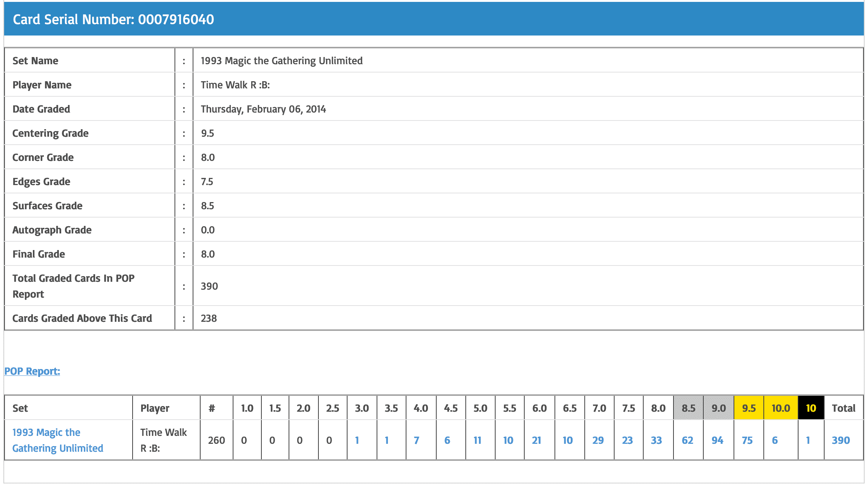The width and height of the screenshot is (868, 488).
Task: Click the 10 count under grade 5.5
Action: (508, 440)
